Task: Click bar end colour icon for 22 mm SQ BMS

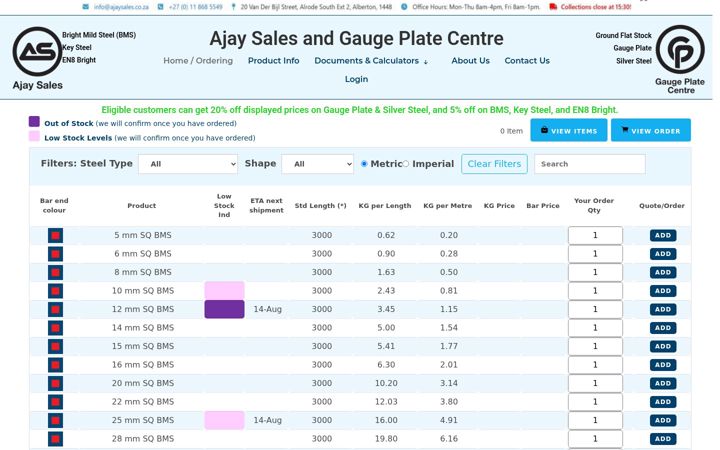Action: (x=56, y=402)
